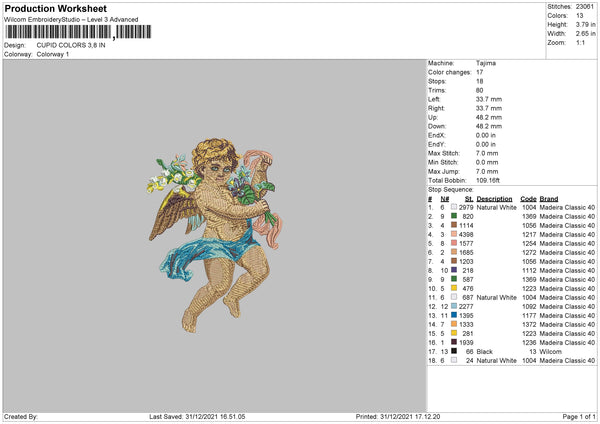Click the color swatch in stop row 1
The image size is (600, 424).
pos(454,207)
